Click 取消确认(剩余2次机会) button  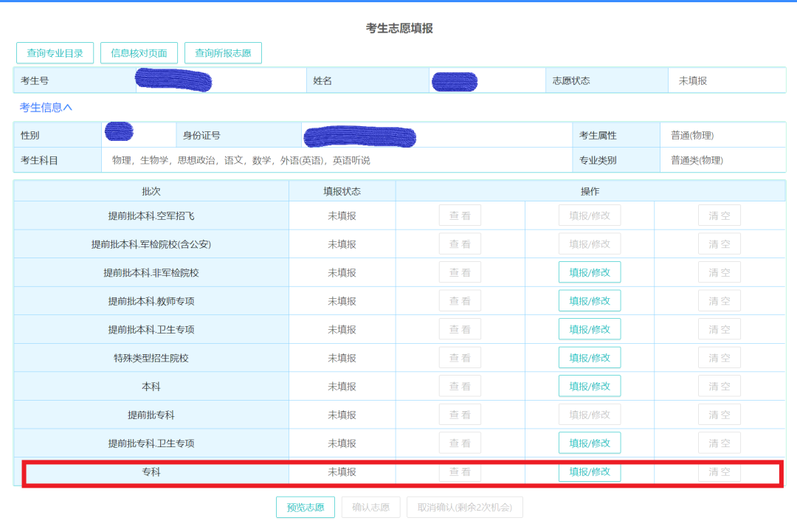pos(465,507)
